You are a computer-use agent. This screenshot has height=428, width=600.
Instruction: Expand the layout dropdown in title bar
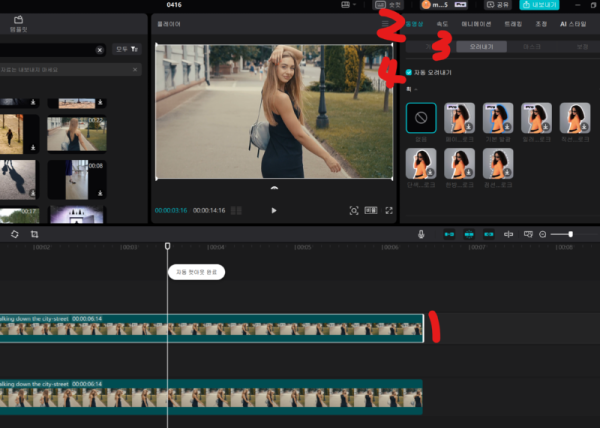[348, 5]
